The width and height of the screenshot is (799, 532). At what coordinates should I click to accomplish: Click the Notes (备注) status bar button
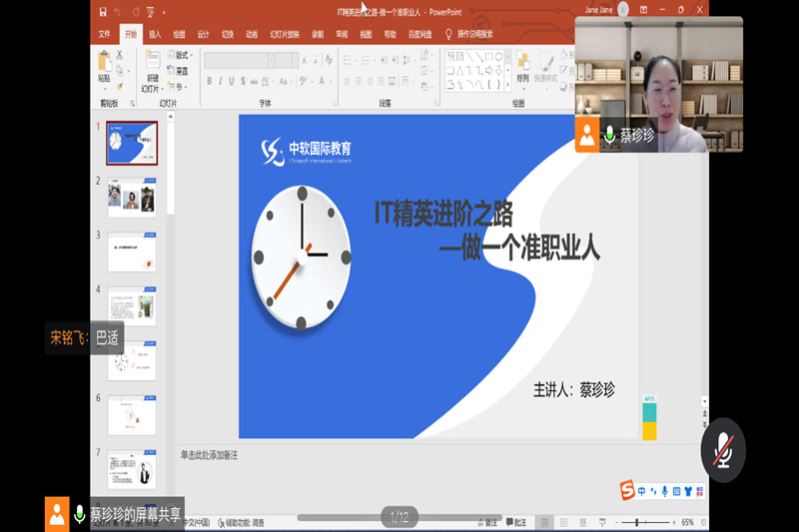pyautogui.click(x=488, y=522)
